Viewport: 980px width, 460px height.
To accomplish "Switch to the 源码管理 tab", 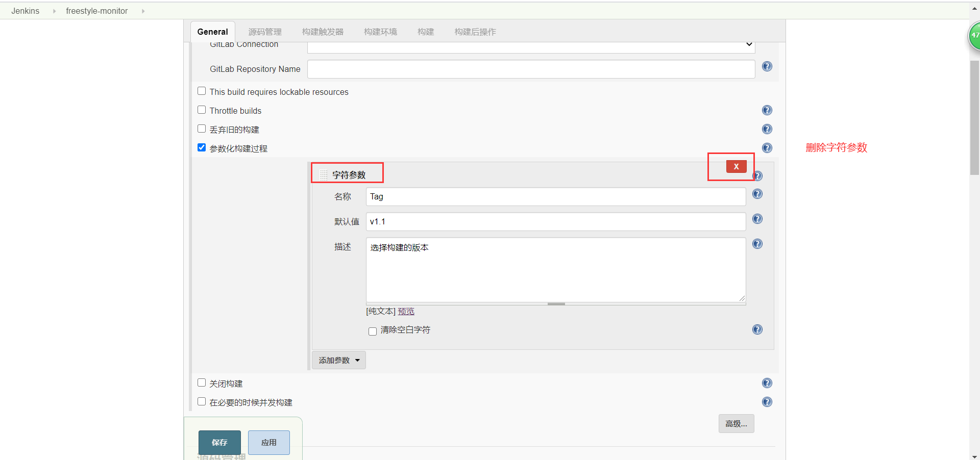I will 265,32.
